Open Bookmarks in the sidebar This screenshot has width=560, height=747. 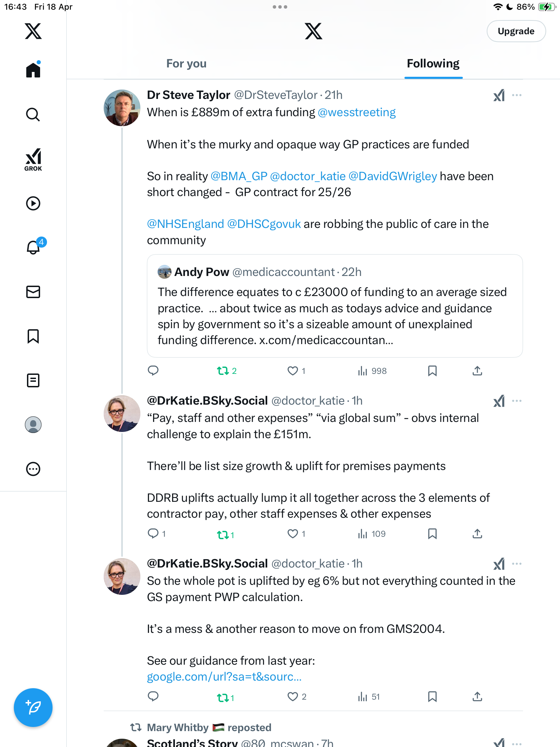click(x=33, y=336)
